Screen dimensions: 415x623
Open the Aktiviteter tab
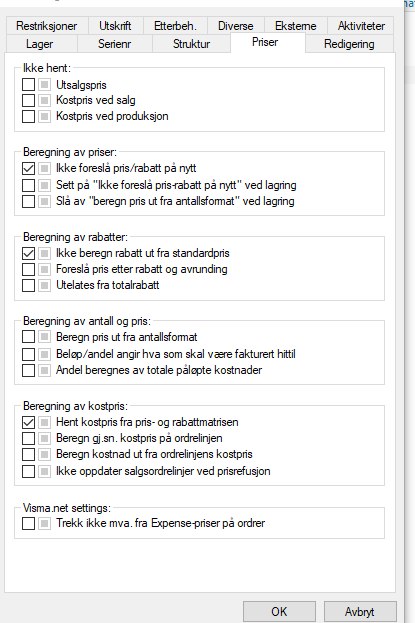361,26
